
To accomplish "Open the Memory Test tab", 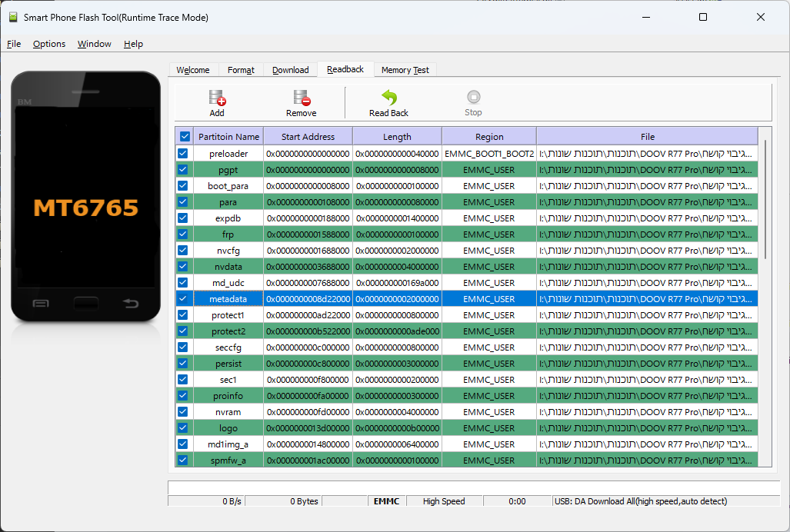I will (405, 70).
